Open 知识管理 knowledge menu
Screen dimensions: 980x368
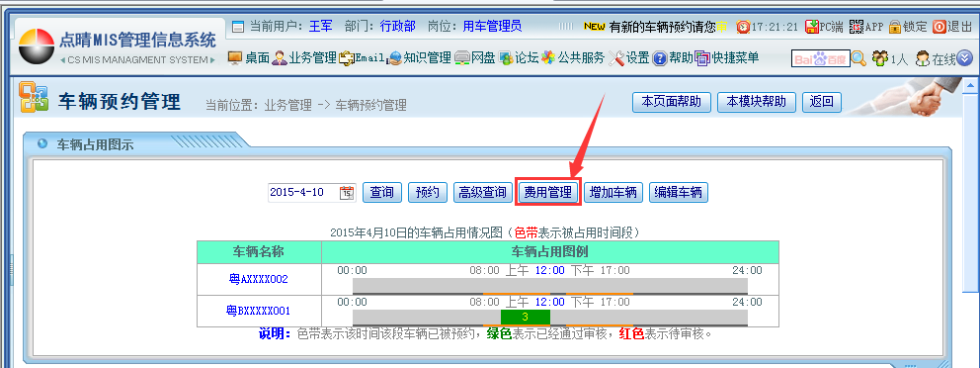tap(420, 58)
